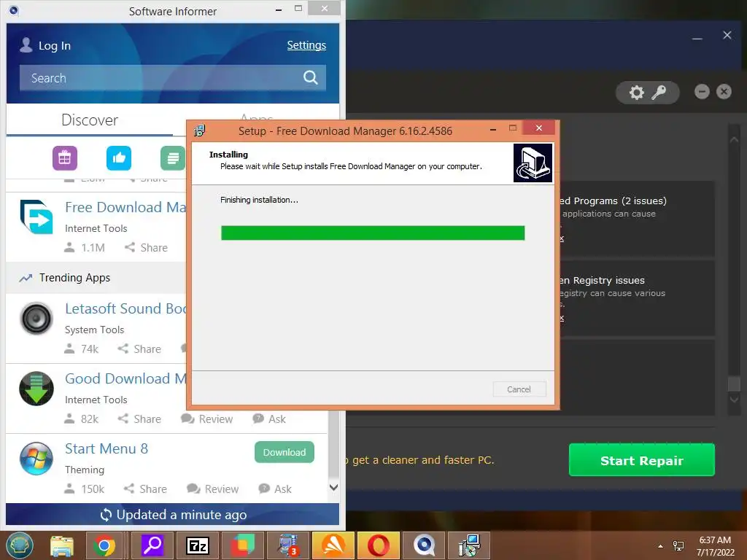
Task: Open the orange Avast icon on the taskbar
Action: 333,545
